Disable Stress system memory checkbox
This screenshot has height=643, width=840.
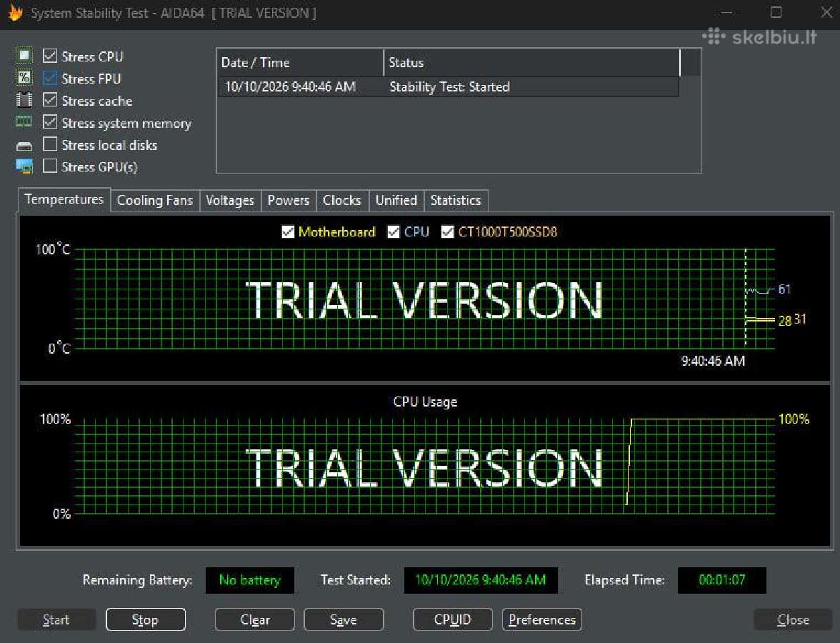tap(50, 121)
